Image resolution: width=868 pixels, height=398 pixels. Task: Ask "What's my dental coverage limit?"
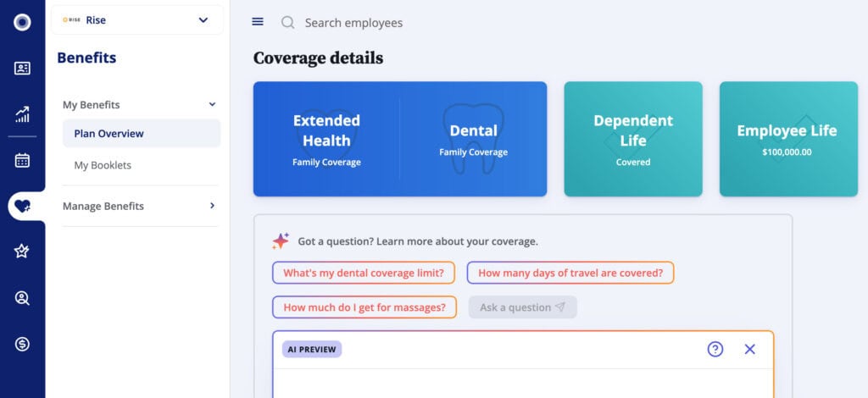click(x=364, y=273)
